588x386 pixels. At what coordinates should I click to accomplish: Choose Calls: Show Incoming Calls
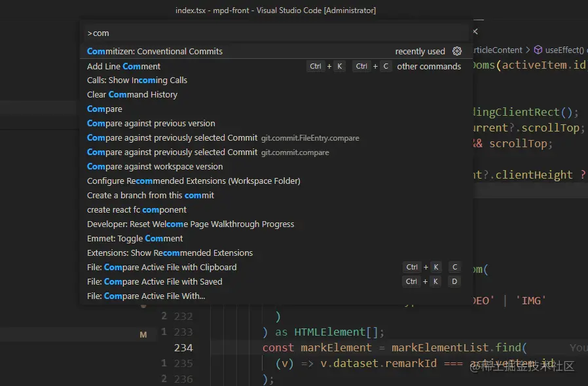(137, 80)
